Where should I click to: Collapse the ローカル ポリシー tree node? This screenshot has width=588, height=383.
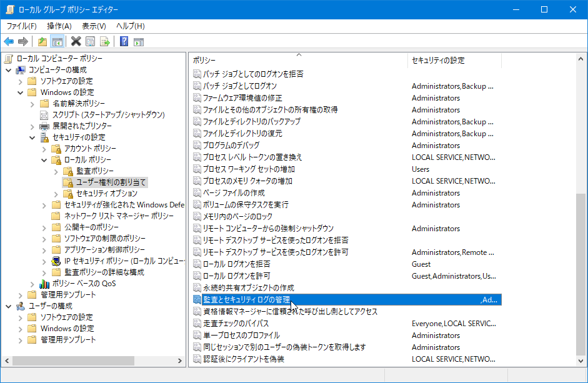[x=44, y=160]
